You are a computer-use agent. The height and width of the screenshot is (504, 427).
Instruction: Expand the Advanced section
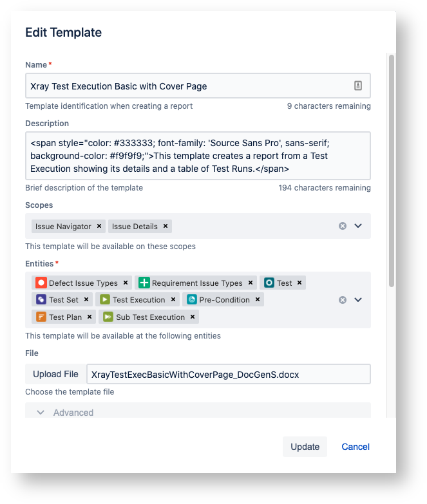click(198, 411)
